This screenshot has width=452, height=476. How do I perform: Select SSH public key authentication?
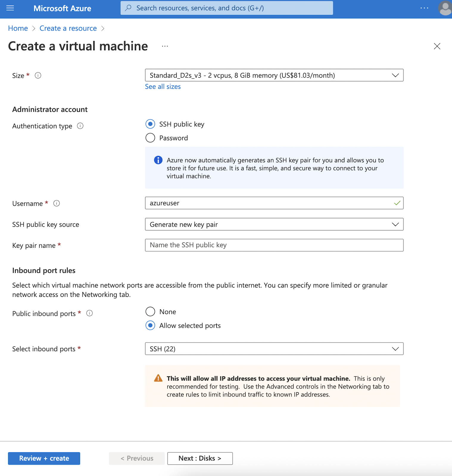click(x=150, y=124)
